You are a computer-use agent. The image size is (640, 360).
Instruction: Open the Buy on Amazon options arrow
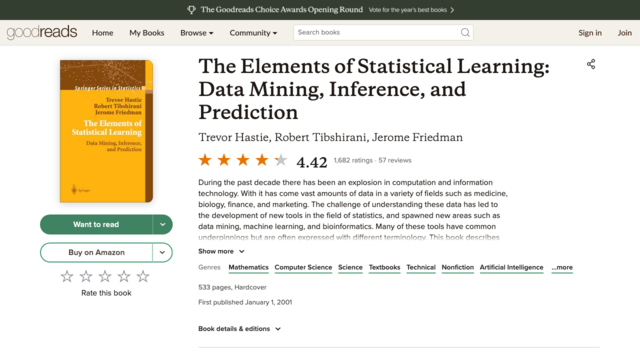tap(162, 252)
